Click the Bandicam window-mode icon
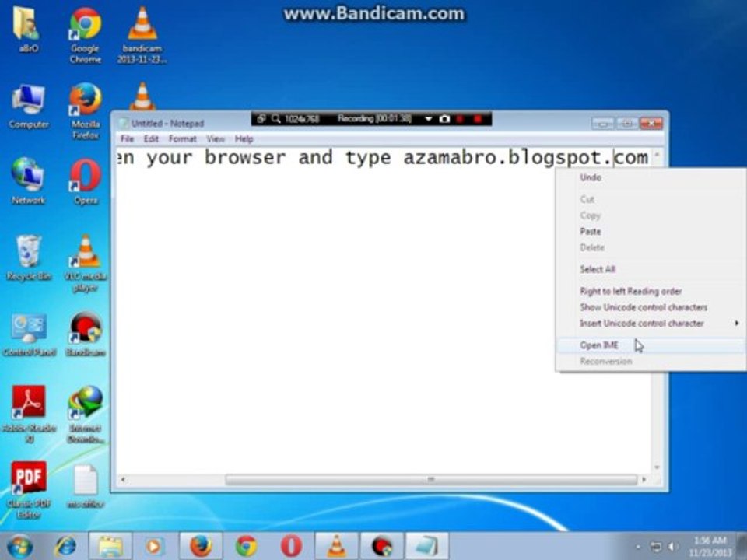The width and height of the screenshot is (747, 560). point(261,118)
